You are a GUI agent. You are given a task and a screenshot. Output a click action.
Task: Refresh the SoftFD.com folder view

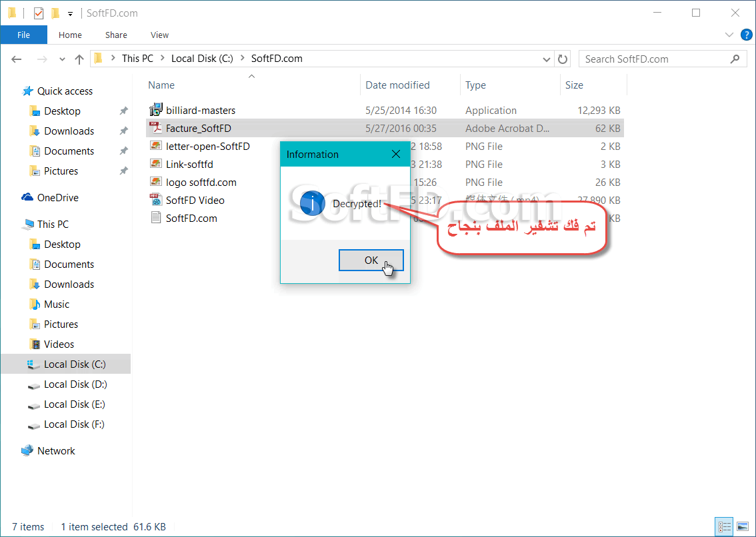point(563,59)
